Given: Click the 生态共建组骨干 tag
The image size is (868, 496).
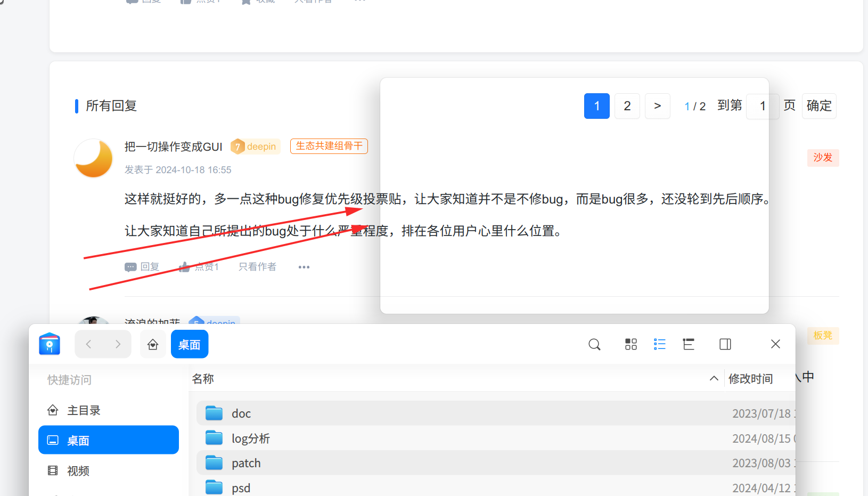Looking at the screenshot, I should pos(329,146).
